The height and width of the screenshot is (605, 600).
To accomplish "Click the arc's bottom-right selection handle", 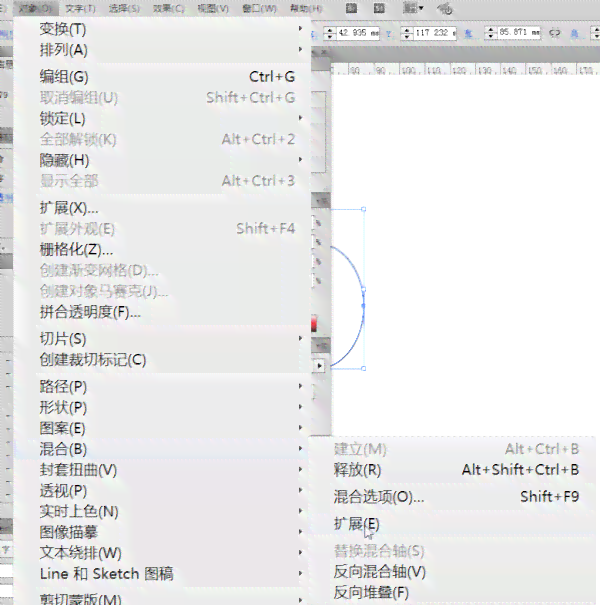I will pyautogui.click(x=363, y=368).
